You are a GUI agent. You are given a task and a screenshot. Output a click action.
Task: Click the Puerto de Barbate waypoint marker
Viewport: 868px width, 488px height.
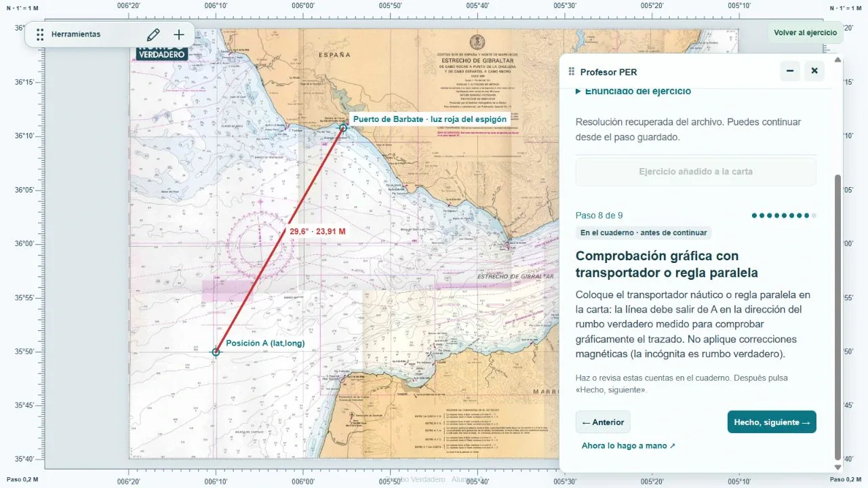(343, 127)
